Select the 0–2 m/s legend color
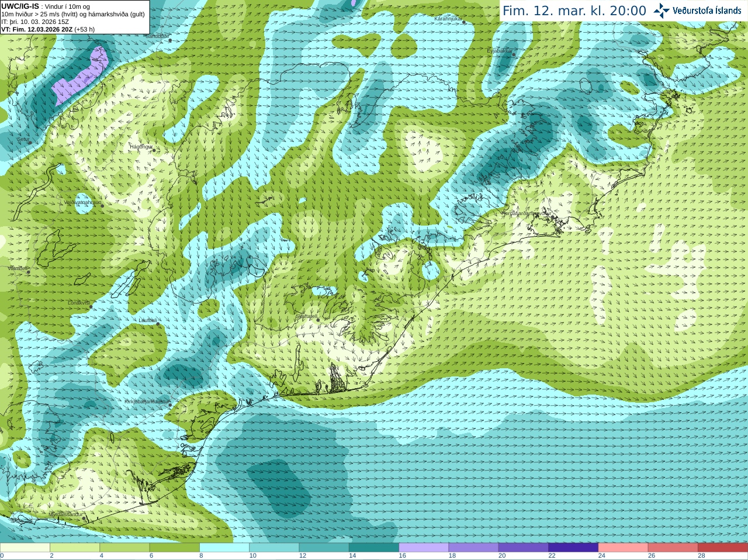748x560 pixels. pos(25,548)
